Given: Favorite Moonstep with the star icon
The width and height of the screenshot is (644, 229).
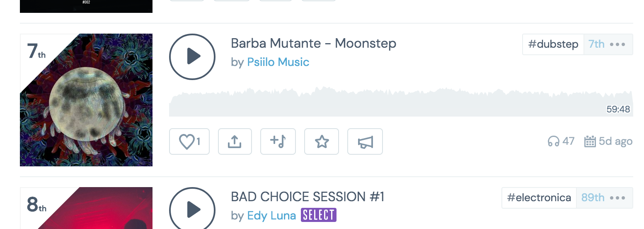Looking at the screenshot, I should point(322,141).
